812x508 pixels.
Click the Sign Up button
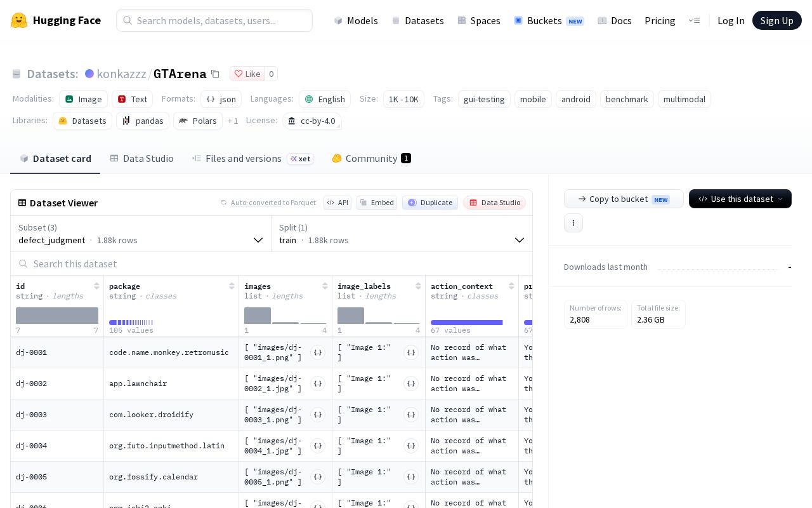[x=777, y=20]
